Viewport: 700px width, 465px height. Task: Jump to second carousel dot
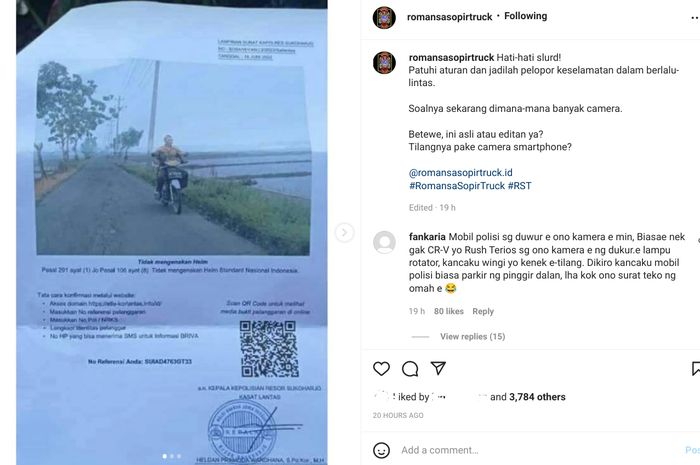click(172, 456)
